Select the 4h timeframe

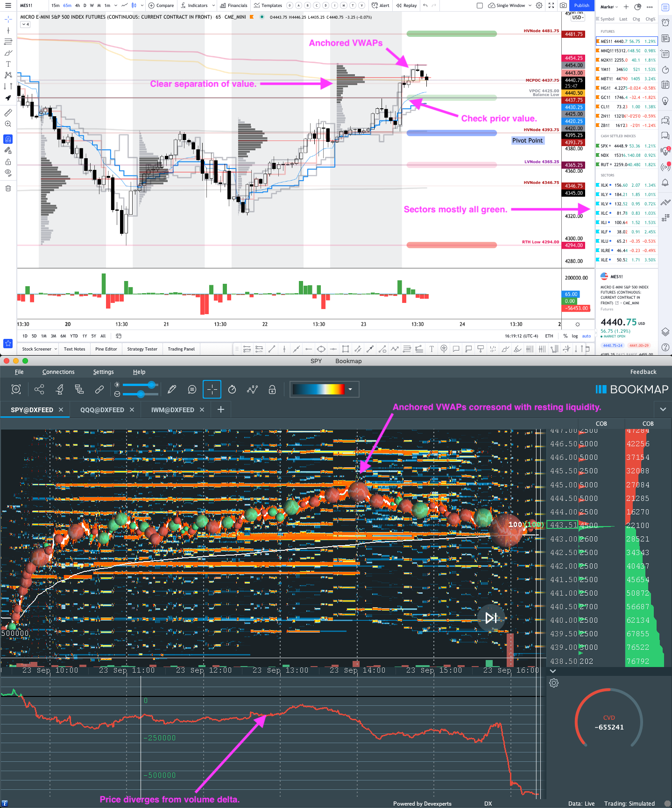click(78, 6)
